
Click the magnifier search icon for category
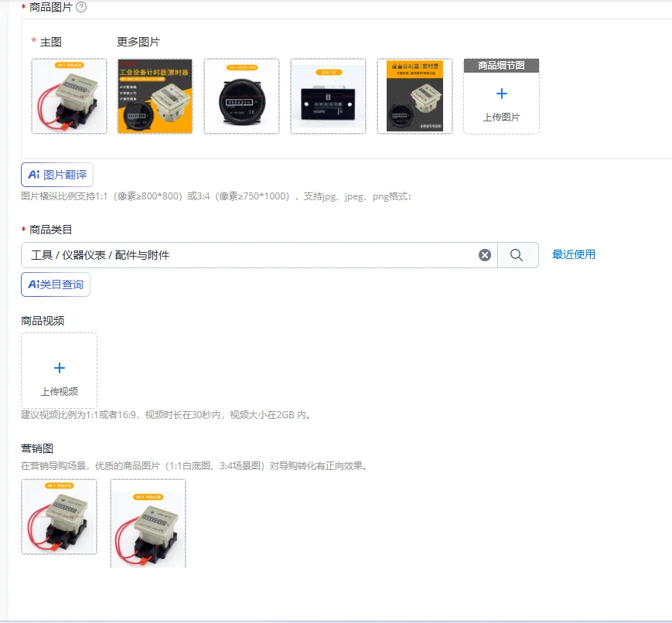click(517, 255)
